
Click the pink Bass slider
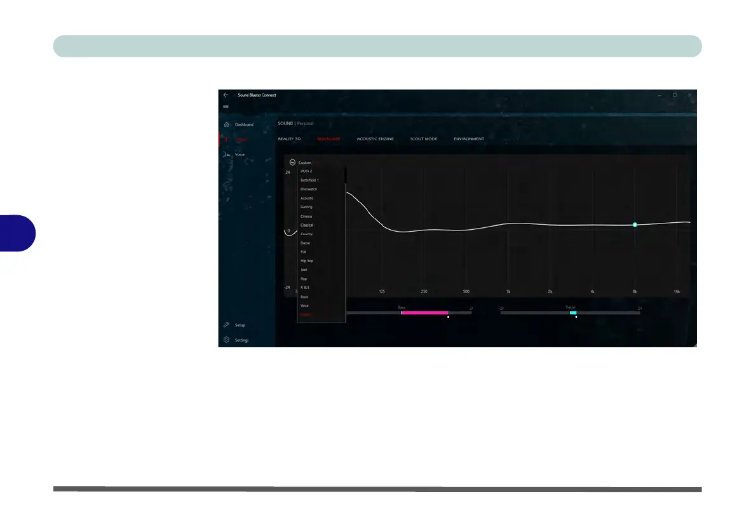coord(425,313)
